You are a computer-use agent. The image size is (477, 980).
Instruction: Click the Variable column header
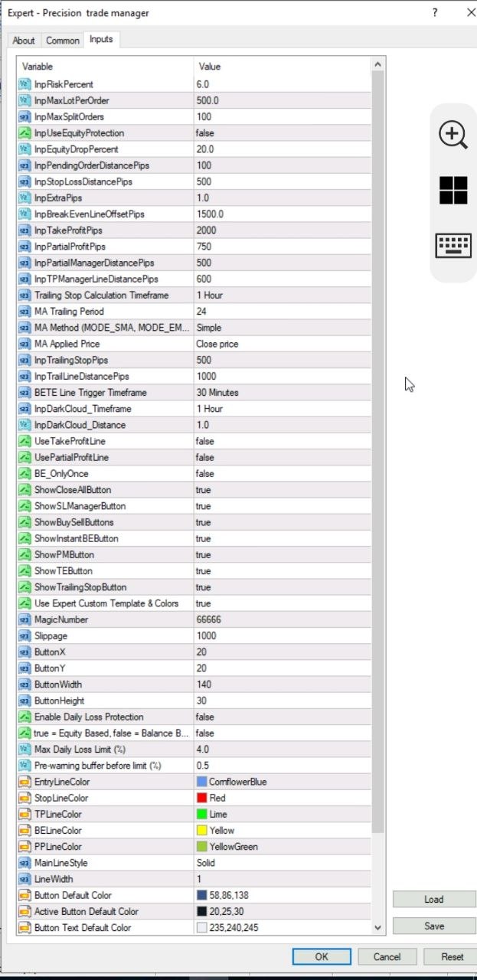(105, 67)
